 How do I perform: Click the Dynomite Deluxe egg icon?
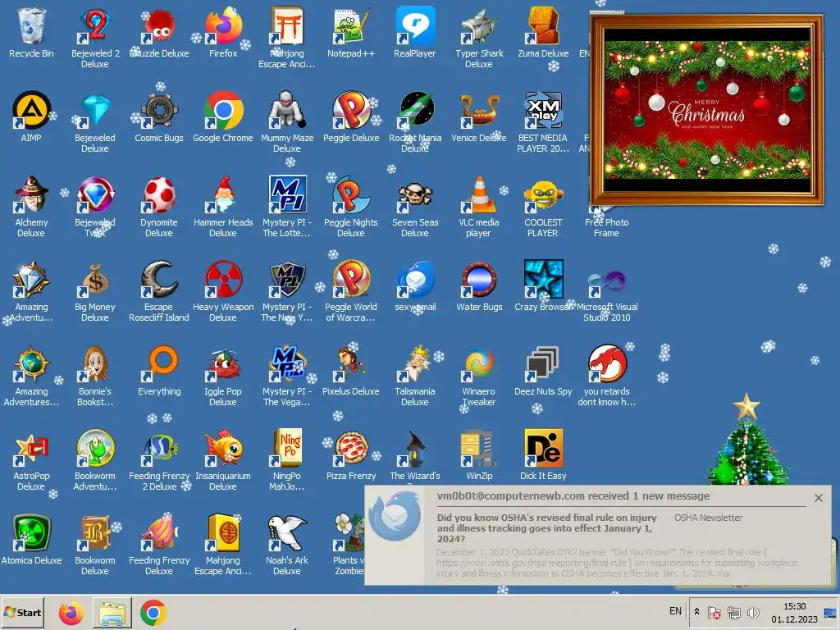pos(158,195)
